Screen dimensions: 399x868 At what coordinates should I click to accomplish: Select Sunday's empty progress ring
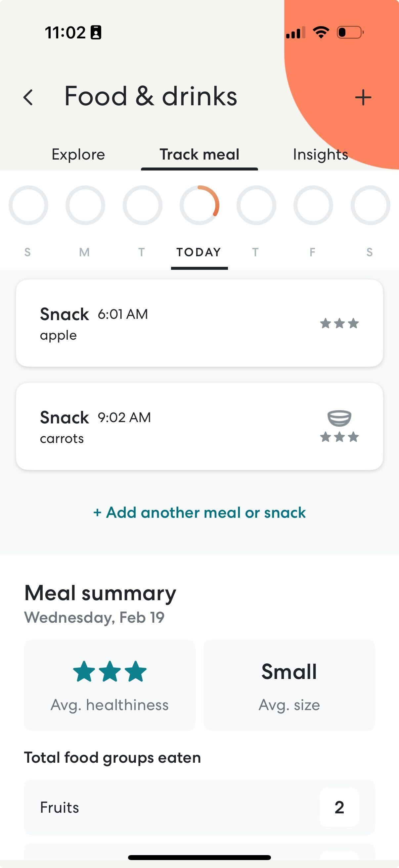pyautogui.click(x=28, y=205)
